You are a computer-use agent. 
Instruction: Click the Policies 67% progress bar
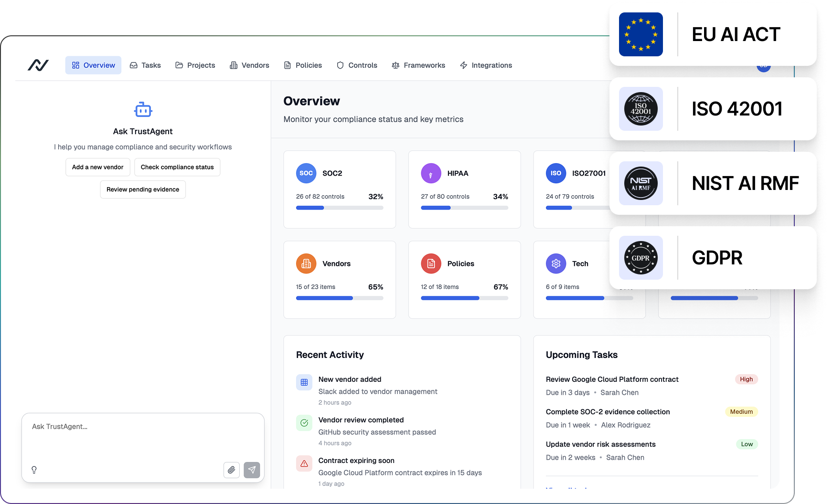pos(464,298)
